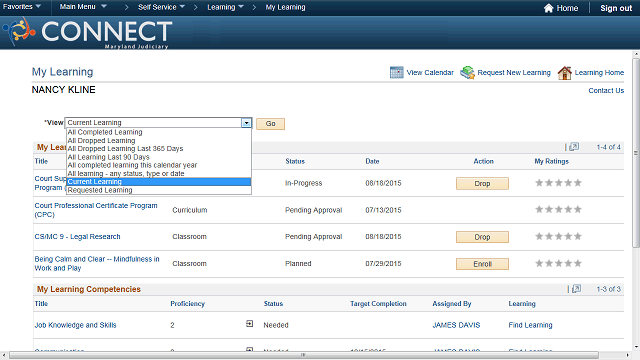The image size is (640, 360).
Task: Open Court Professional Certificate Program (CPC) link
Action: click(96, 210)
